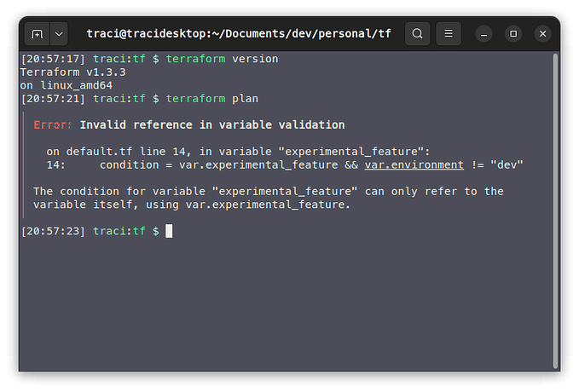The width and height of the screenshot is (579, 392).
Task: Click the window title path text
Action: tap(239, 34)
